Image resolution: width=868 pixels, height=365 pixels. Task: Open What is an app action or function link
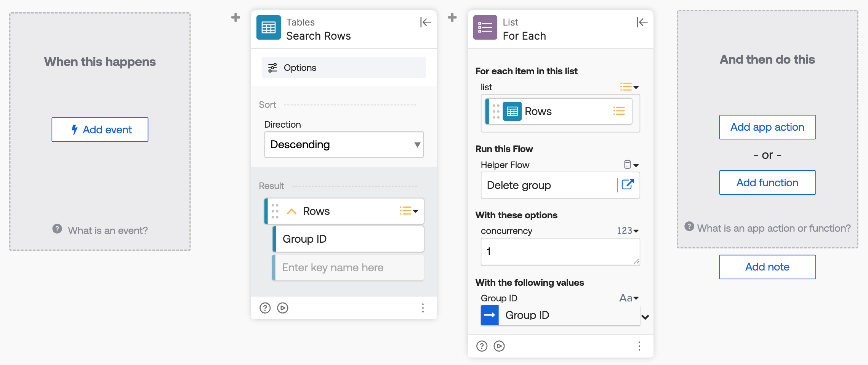coord(774,228)
